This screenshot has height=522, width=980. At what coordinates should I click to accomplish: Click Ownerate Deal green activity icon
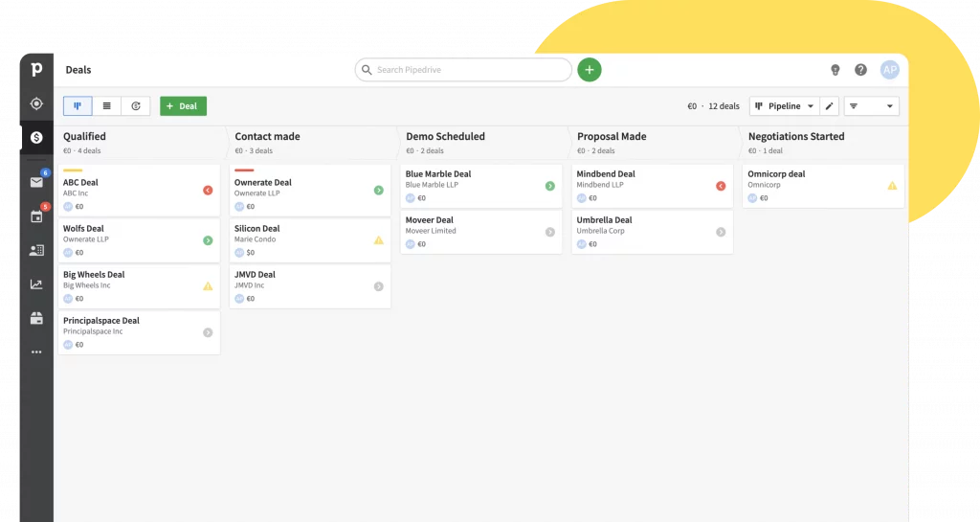[x=379, y=190]
